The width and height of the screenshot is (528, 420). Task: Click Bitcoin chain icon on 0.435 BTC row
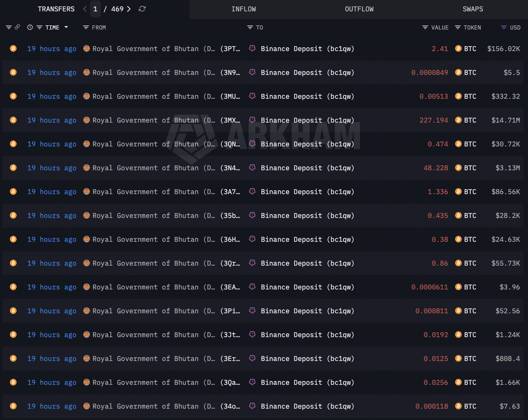click(x=13, y=215)
